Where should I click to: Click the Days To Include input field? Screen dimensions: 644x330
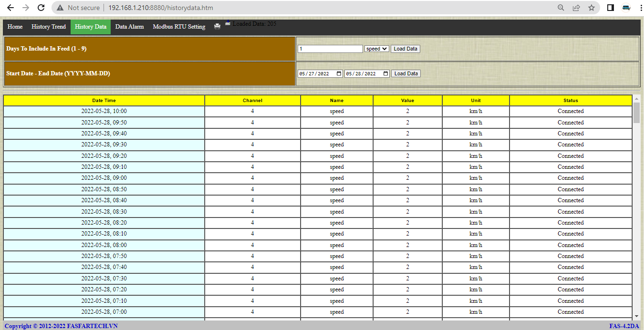(330, 49)
